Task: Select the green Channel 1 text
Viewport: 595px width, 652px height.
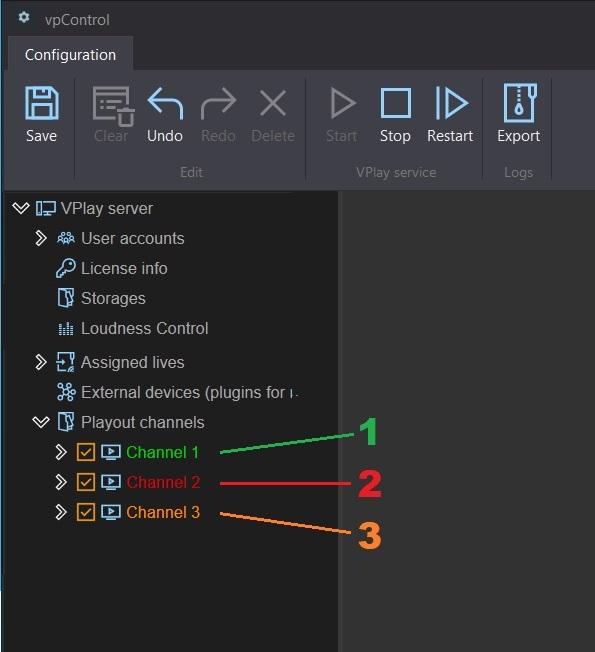Action: click(x=163, y=452)
